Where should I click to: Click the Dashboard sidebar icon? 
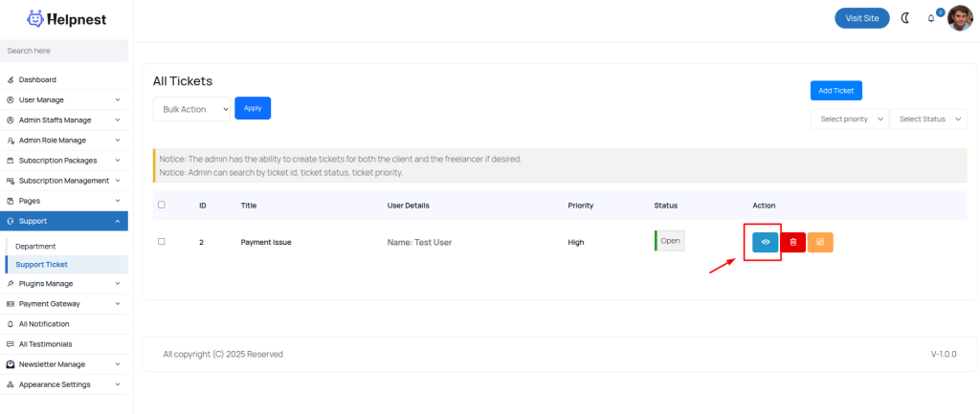(11, 79)
